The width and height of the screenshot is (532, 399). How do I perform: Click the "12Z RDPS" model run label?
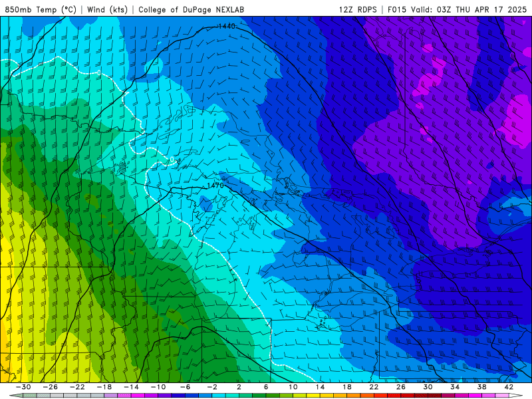pos(358,9)
